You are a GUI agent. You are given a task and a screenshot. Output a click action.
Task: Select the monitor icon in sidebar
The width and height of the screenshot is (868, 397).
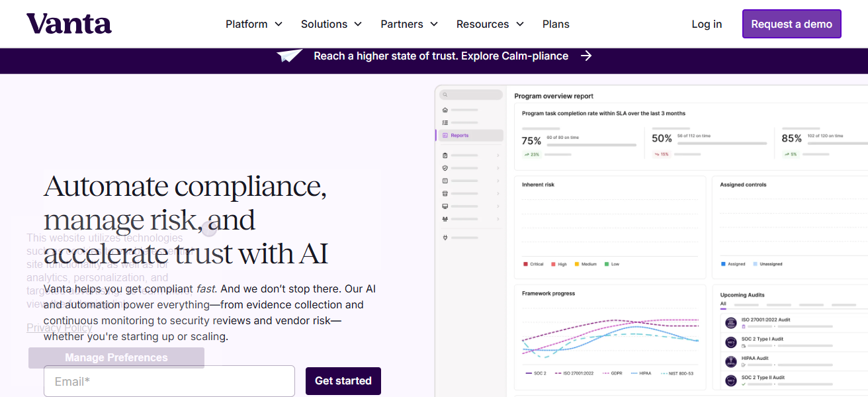click(445, 206)
